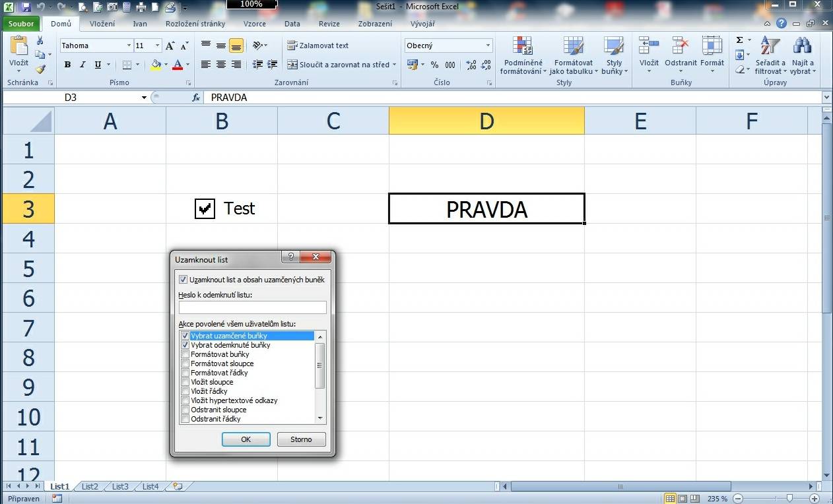The height and width of the screenshot is (504, 833).
Task: Toggle 'Vybrat uzamčené buňky' checkbox
Action: pyautogui.click(x=185, y=336)
